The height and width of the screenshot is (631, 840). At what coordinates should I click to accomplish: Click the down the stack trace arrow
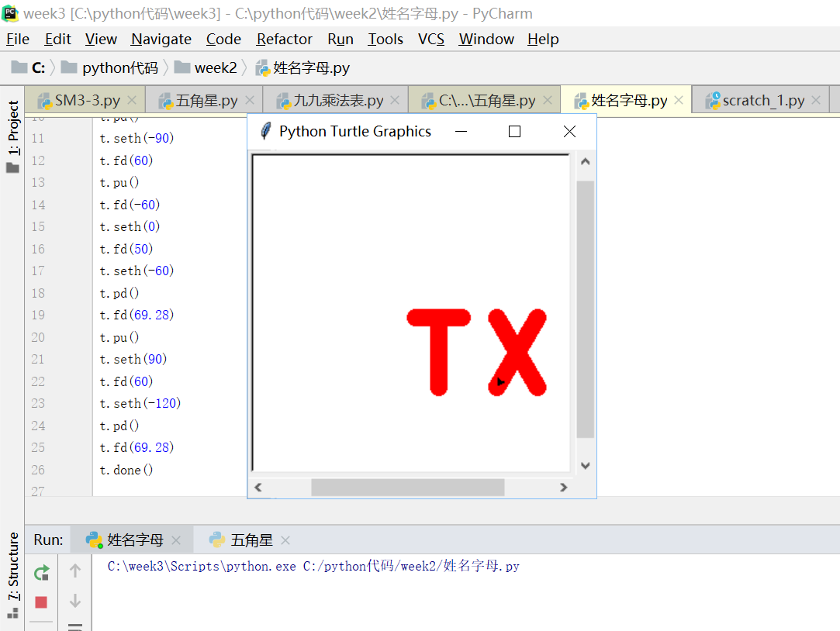[75, 601]
